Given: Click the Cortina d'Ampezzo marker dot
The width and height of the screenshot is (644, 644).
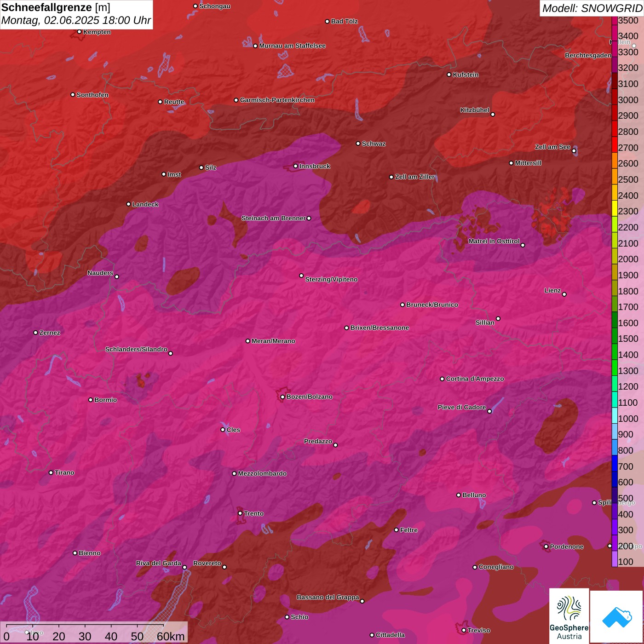Looking at the screenshot, I should (x=442, y=379).
